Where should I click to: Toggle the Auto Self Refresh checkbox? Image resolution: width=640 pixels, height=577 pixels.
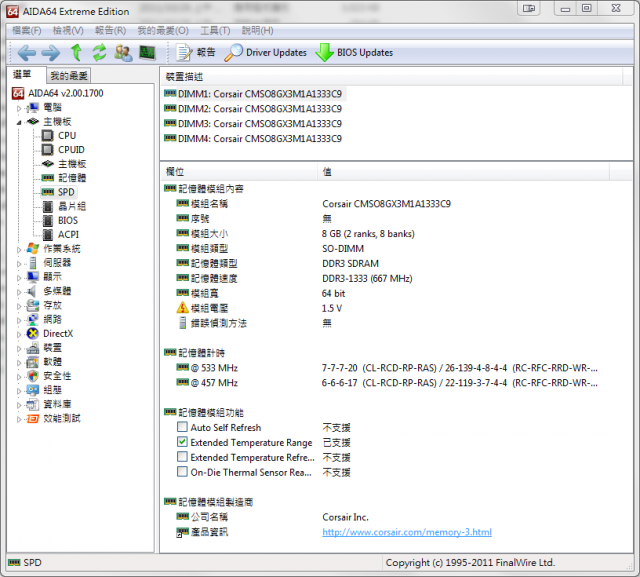point(182,427)
